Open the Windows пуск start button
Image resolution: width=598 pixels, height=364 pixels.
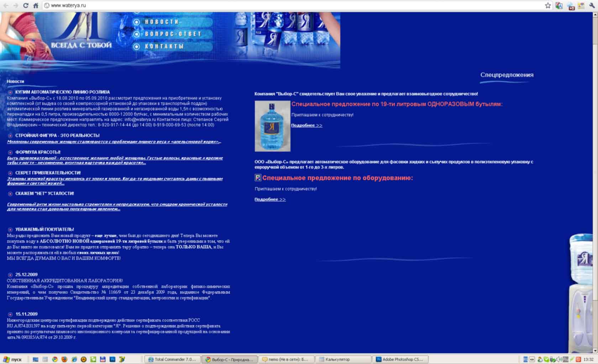tap(13, 359)
